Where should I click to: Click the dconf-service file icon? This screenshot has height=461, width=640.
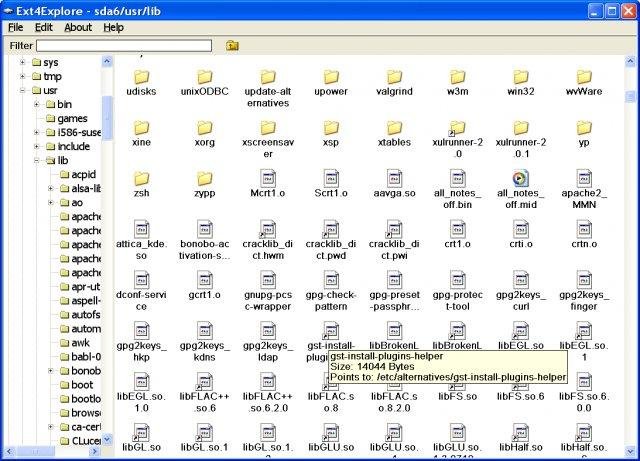[141, 281]
